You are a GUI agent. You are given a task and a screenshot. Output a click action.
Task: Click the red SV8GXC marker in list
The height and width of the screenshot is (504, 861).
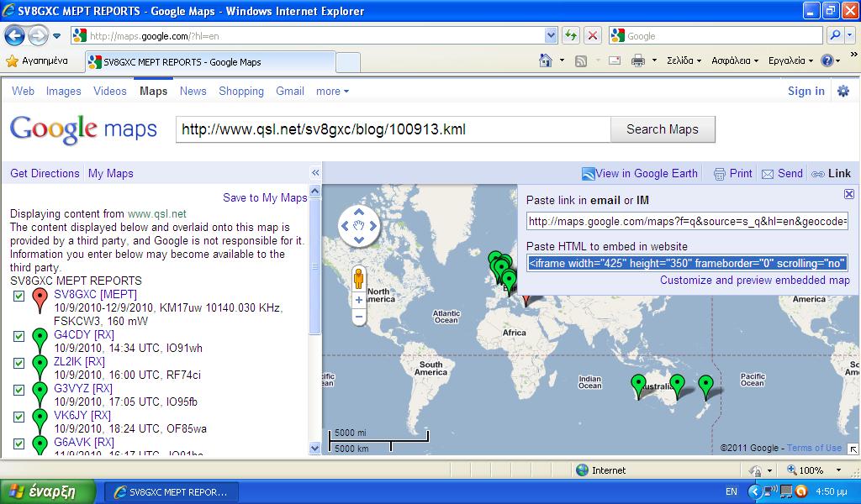40,300
